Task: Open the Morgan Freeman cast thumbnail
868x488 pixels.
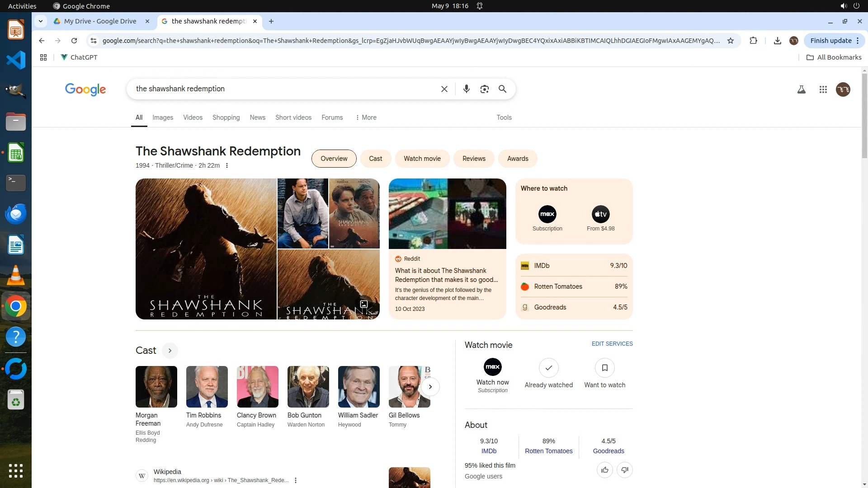Action: click(x=156, y=387)
